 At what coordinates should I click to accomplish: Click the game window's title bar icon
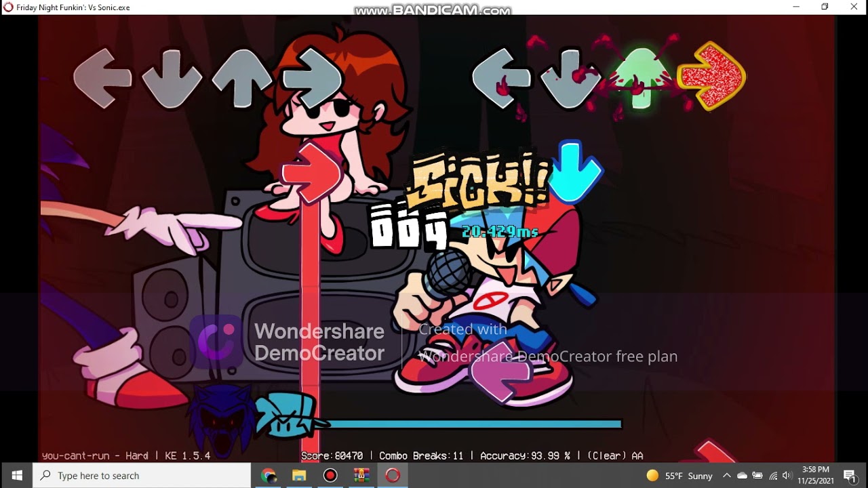point(8,7)
